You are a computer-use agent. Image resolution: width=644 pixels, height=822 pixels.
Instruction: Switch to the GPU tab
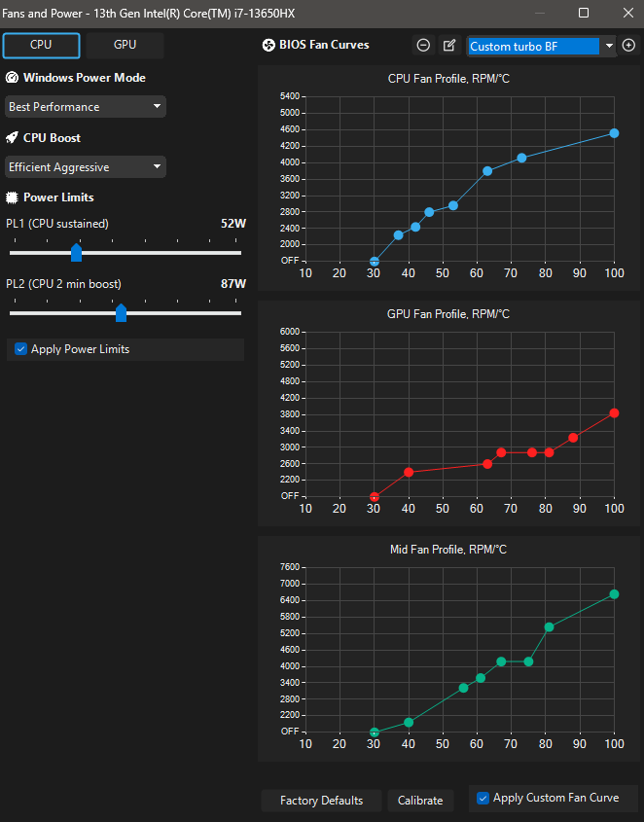click(x=125, y=46)
